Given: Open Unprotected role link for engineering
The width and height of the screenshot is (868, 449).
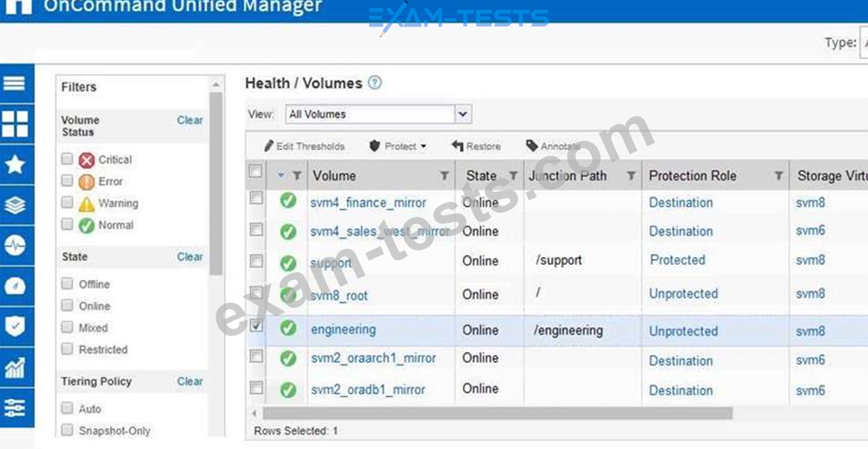Looking at the screenshot, I should (x=683, y=331).
